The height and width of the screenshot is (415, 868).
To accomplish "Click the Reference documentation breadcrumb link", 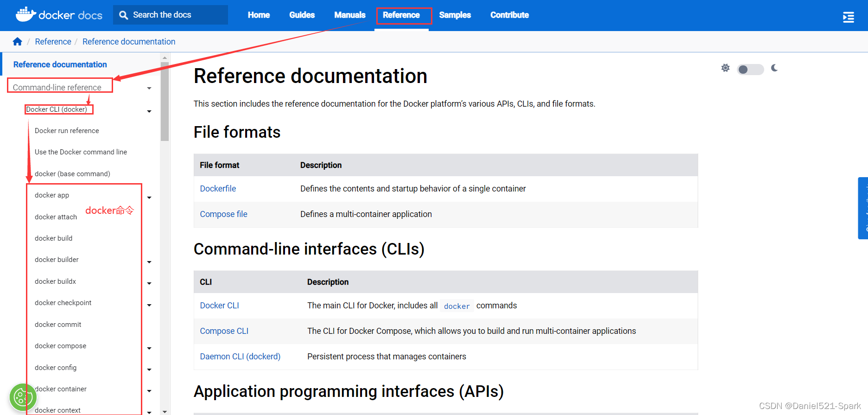I will pos(129,42).
